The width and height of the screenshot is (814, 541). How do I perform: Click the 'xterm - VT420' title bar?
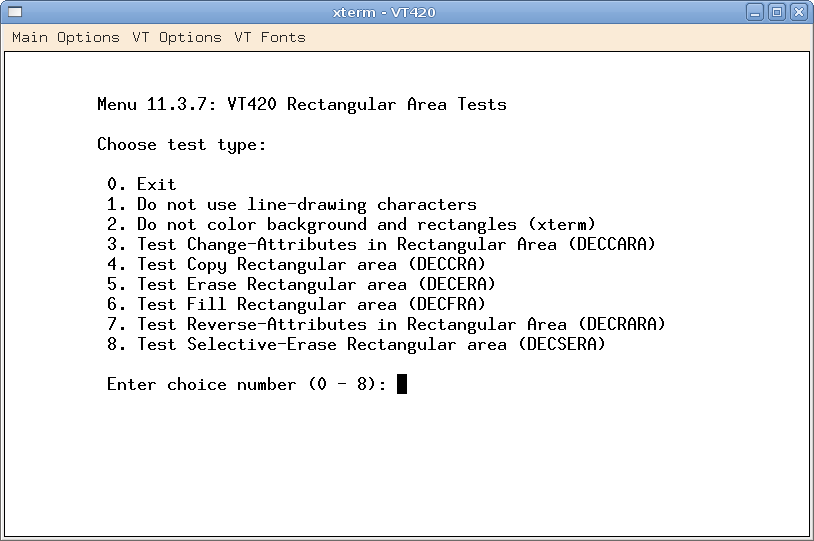pyautogui.click(x=384, y=12)
